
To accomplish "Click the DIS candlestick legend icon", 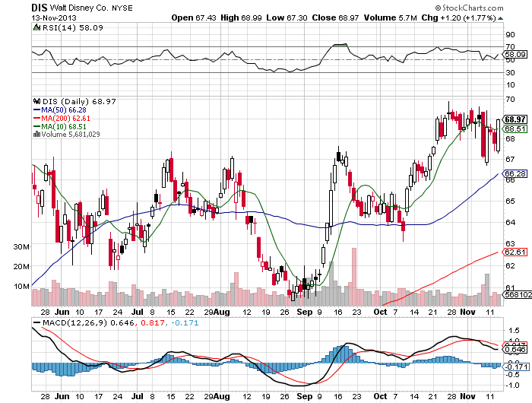I will [x=36, y=100].
